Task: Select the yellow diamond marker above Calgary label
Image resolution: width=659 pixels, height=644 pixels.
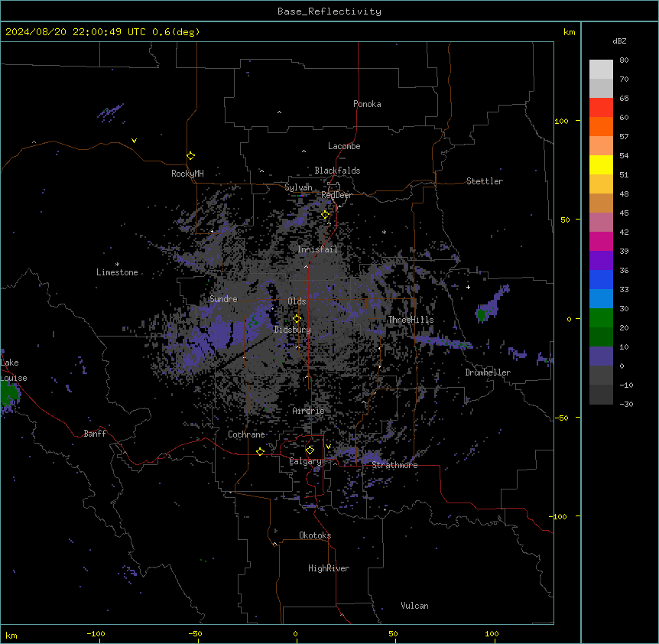Action: point(310,450)
